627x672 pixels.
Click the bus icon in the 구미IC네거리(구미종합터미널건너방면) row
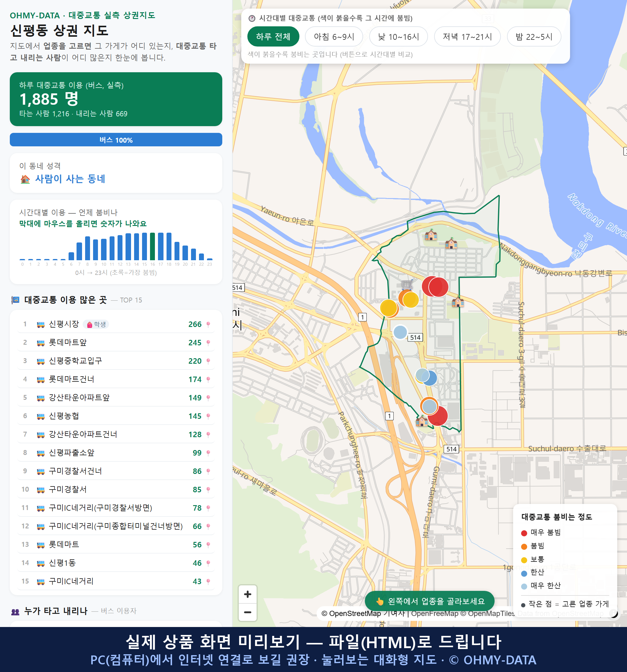[x=40, y=527]
